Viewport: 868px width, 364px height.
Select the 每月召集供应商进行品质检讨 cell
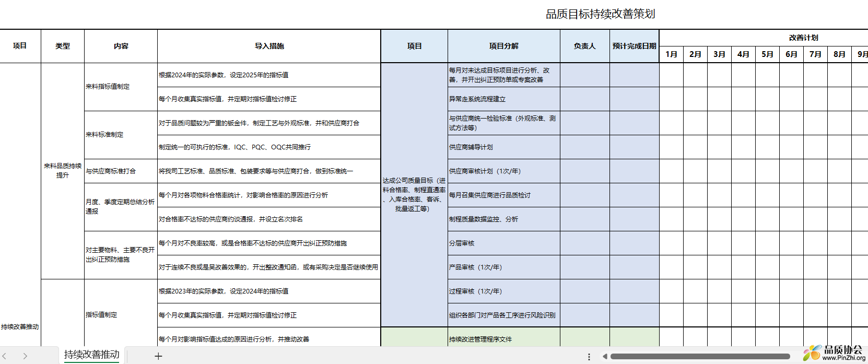point(504,195)
